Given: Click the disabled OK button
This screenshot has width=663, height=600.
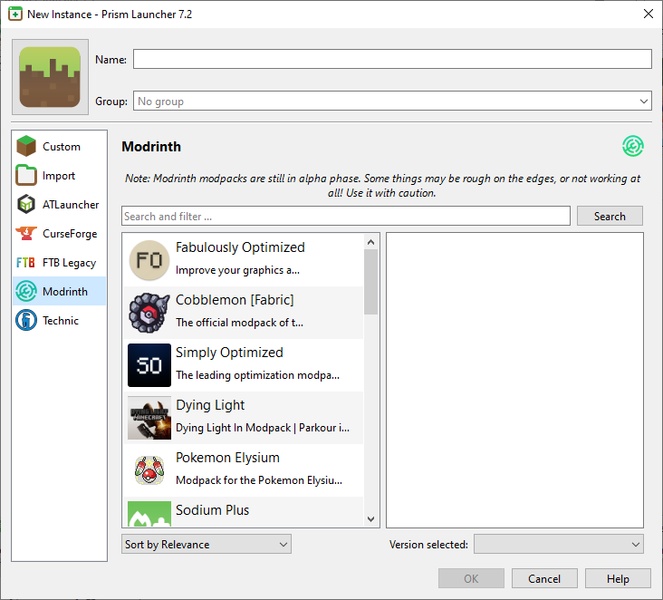Looking at the screenshot, I should [x=471, y=578].
